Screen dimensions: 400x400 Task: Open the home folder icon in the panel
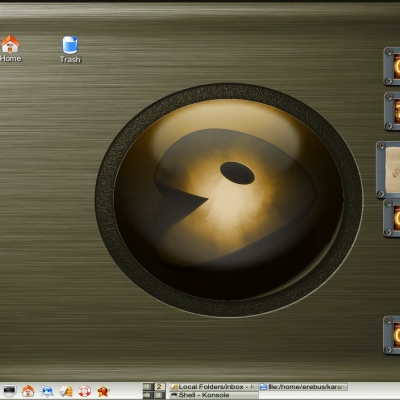(28, 391)
